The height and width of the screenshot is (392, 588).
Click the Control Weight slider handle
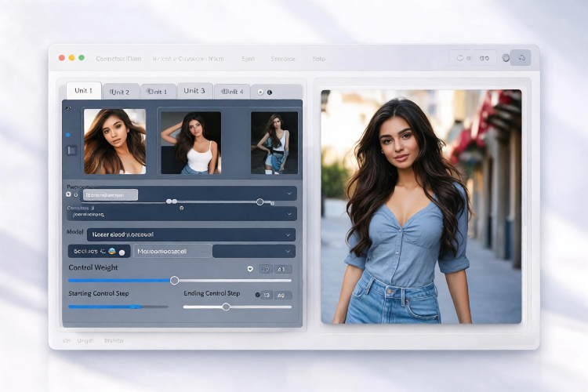click(174, 280)
